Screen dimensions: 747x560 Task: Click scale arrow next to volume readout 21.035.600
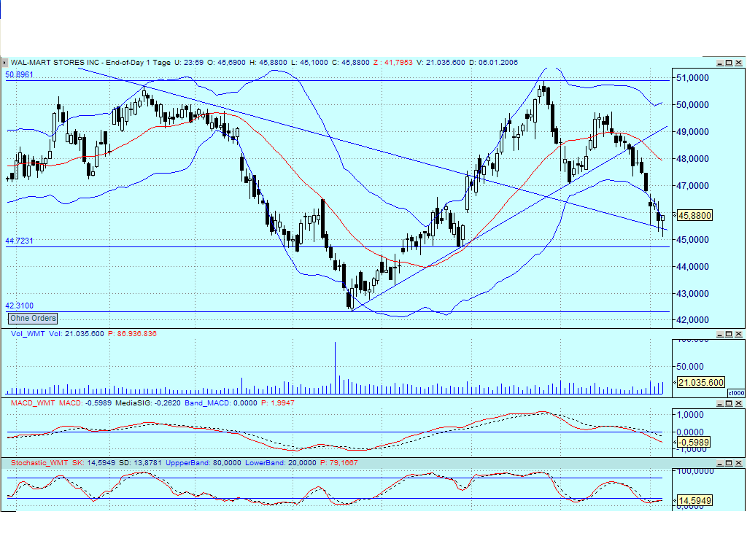pos(673,382)
